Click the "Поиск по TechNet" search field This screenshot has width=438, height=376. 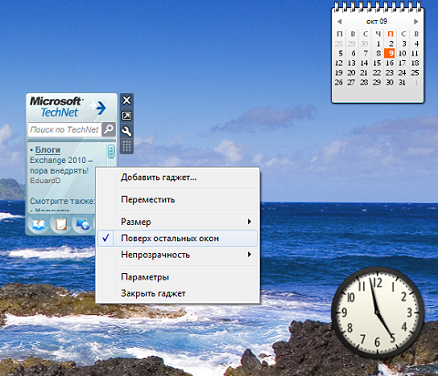click(65, 129)
